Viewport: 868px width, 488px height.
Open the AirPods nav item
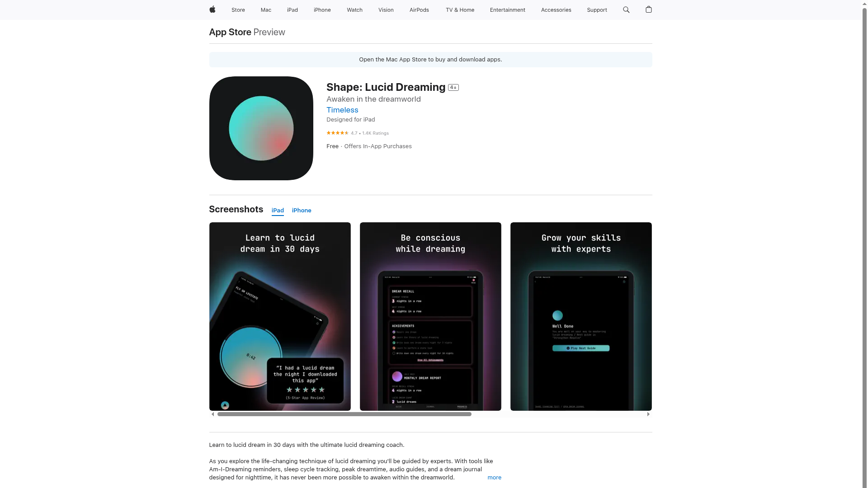pos(419,10)
